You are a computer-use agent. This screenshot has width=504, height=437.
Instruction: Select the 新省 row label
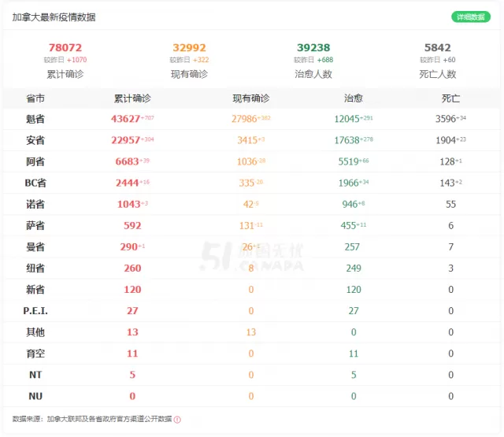point(35,290)
